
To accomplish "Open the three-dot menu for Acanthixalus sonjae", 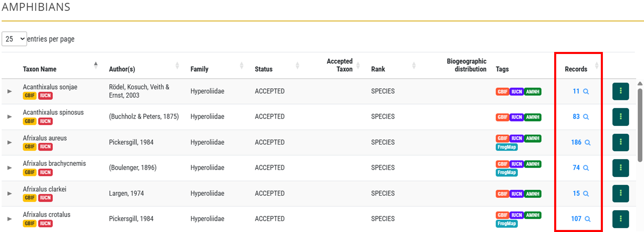I will tap(620, 91).
